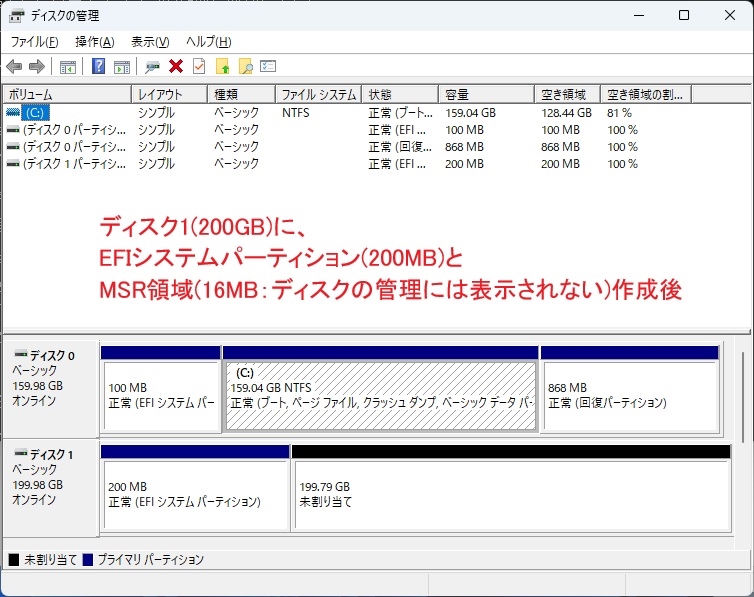Click the ディスク 0 label panel
Screen dimensions: 754x597
(x=50, y=389)
